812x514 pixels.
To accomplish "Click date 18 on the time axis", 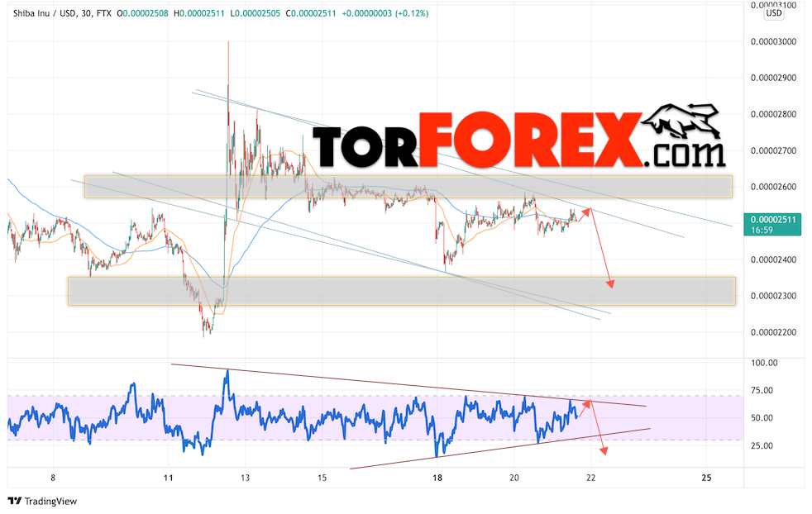I will tap(437, 478).
